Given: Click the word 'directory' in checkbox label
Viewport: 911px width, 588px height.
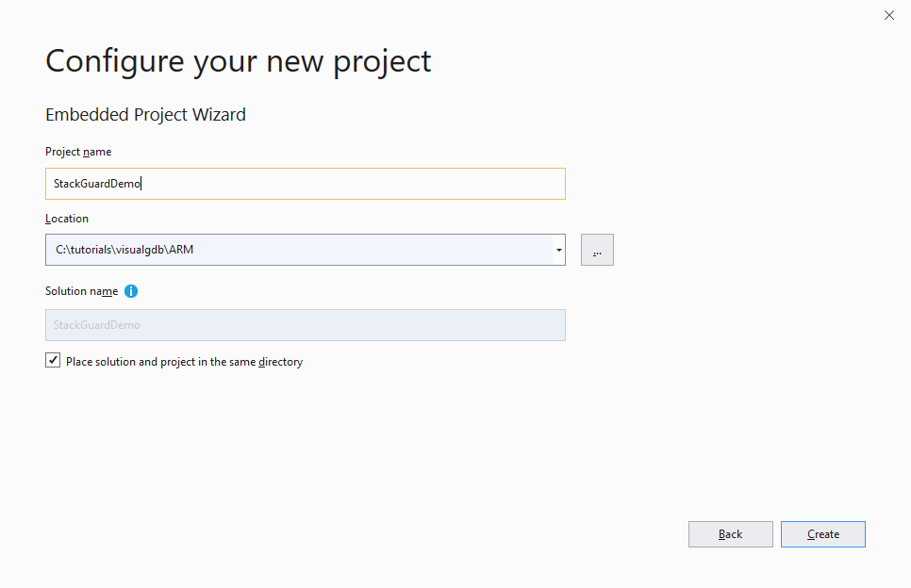Looking at the screenshot, I should click(280, 362).
